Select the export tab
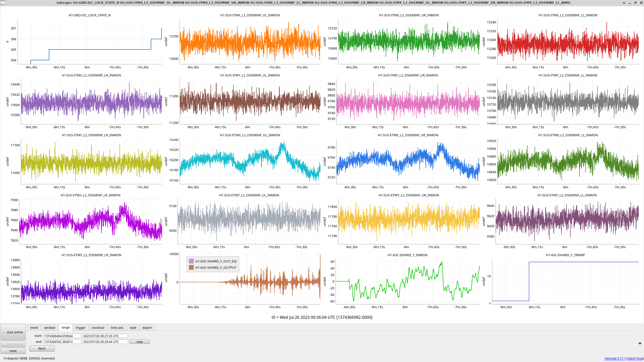 pyautogui.click(x=147, y=328)
